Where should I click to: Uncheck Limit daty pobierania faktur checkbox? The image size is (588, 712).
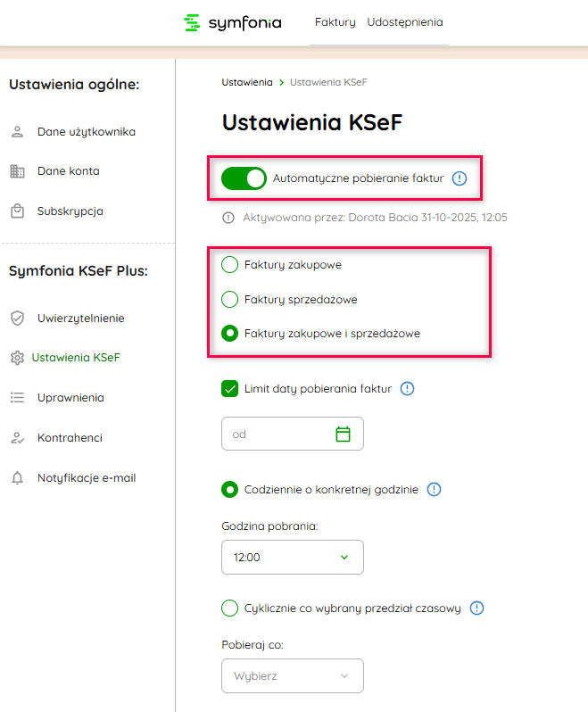click(x=230, y=388)
